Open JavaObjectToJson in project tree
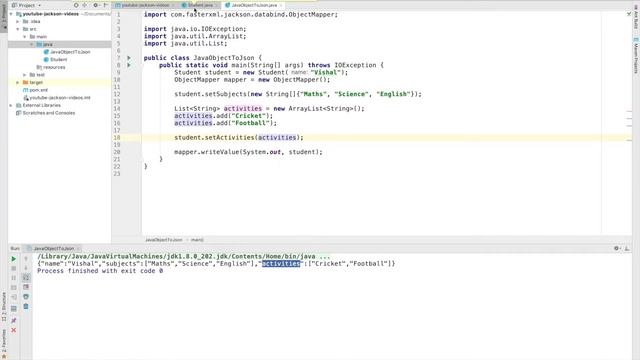 67,52
